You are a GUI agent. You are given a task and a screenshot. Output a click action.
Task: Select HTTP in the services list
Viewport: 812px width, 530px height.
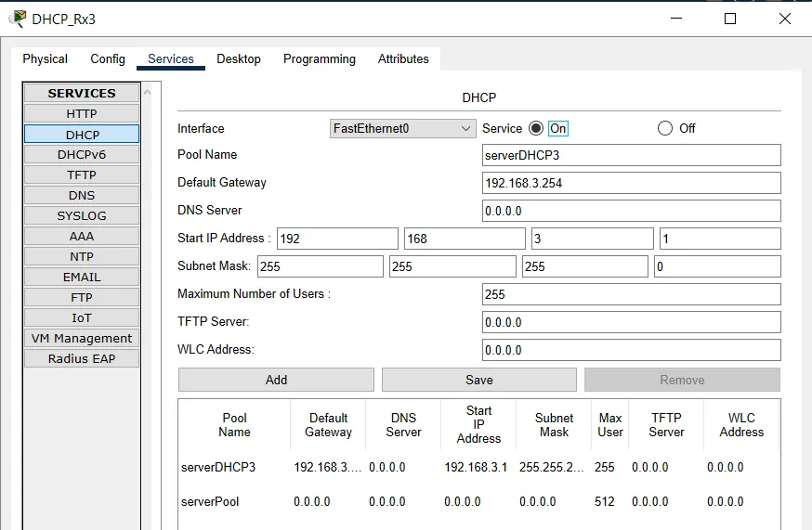[82, 114]
